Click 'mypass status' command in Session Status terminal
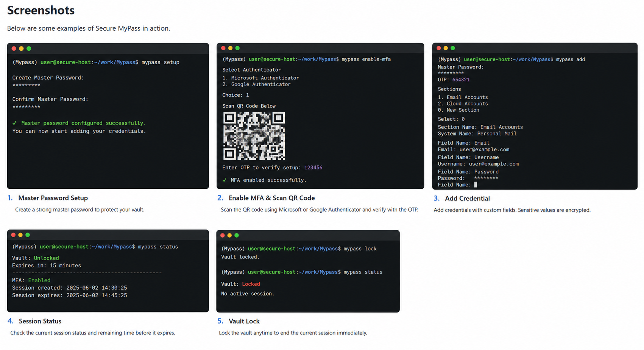 [158, 247]
